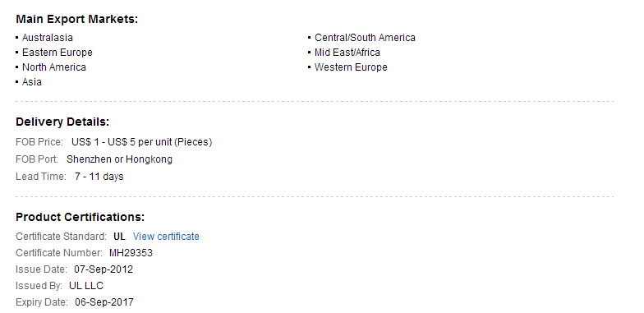The height and width of the screenshot is (313, 644).
Task: Click the Product Certifications heading
Action: (80, 217)
